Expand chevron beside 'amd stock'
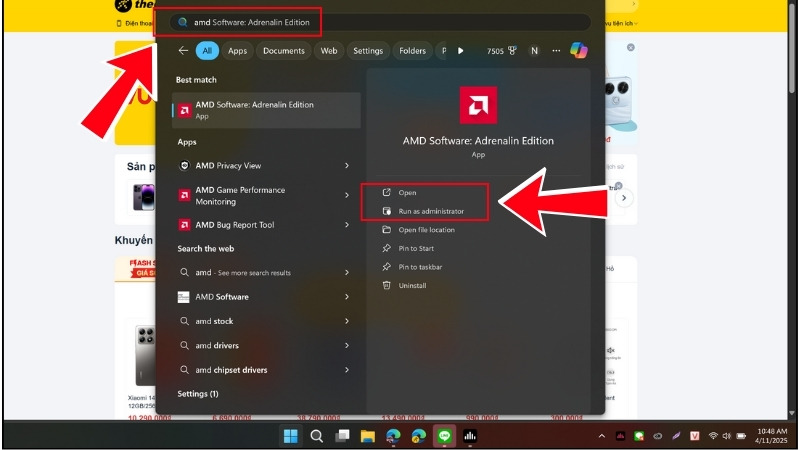Image resolution: width=800 pixels, height=450 pixels. (347, 321)
